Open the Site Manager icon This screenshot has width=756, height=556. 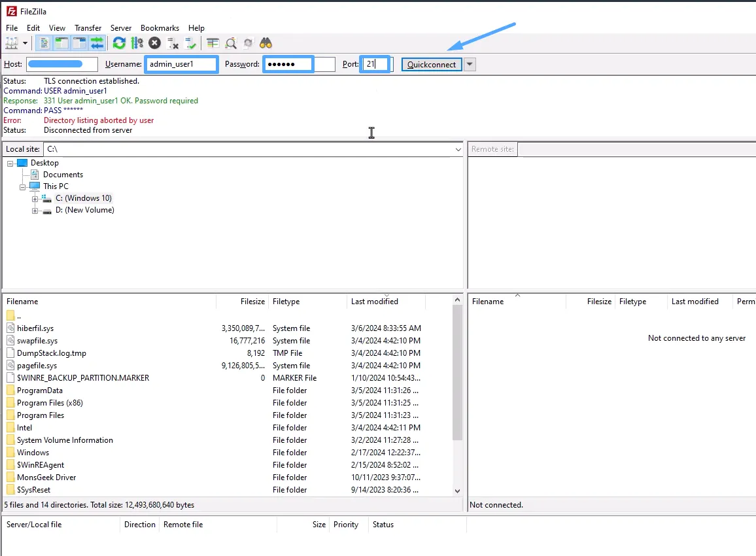(12, 43)
